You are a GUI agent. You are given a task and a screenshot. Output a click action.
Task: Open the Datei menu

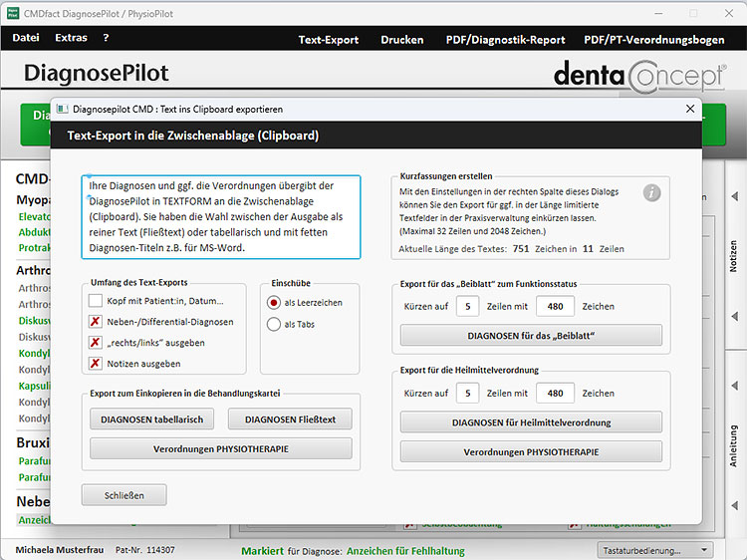[26, 38]
